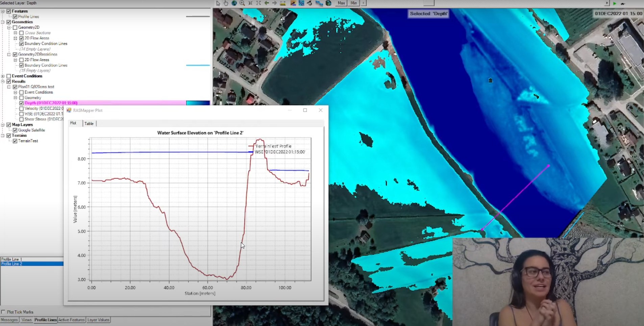Click the blue water mesh toolbar icon
The height and width of the screenshot is (326, 644).
301,3
